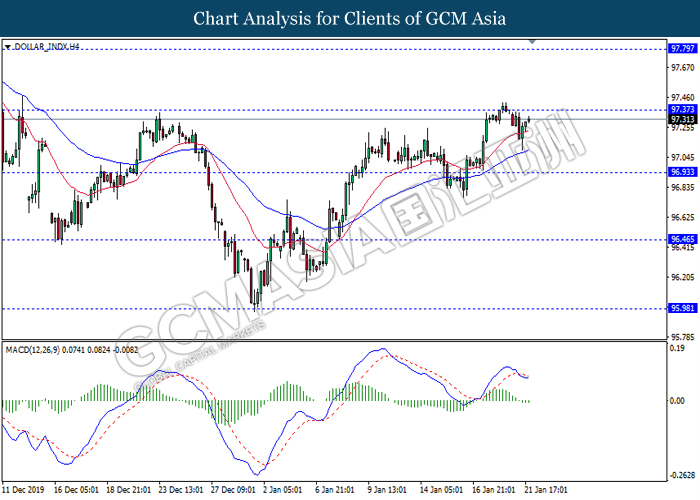Screen dimensions: 700x500
Task: Click the MACD -0.2628 scale value
Action: [682, 475]
